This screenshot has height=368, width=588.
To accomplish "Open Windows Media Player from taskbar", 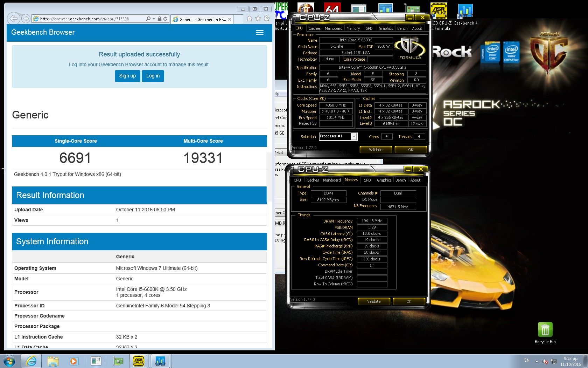I will [74, 361].
